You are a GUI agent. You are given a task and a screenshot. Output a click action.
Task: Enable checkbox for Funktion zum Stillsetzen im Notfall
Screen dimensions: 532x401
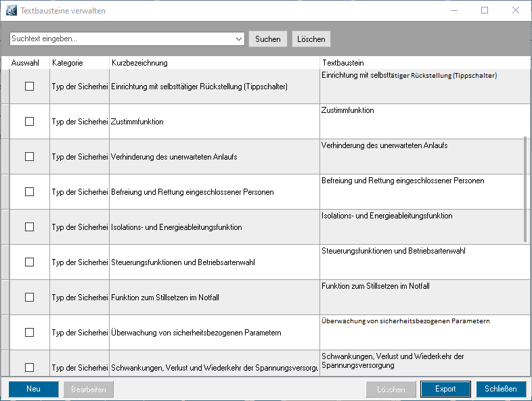29,298
